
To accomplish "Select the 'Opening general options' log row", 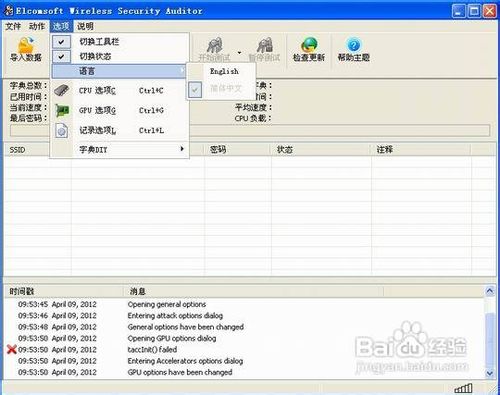I will point(167,304).
